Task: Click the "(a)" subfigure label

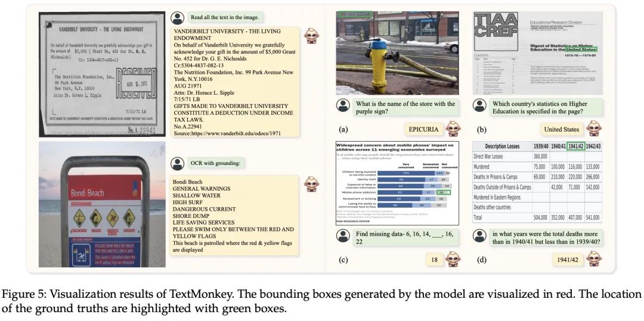Action: point(343,130)
